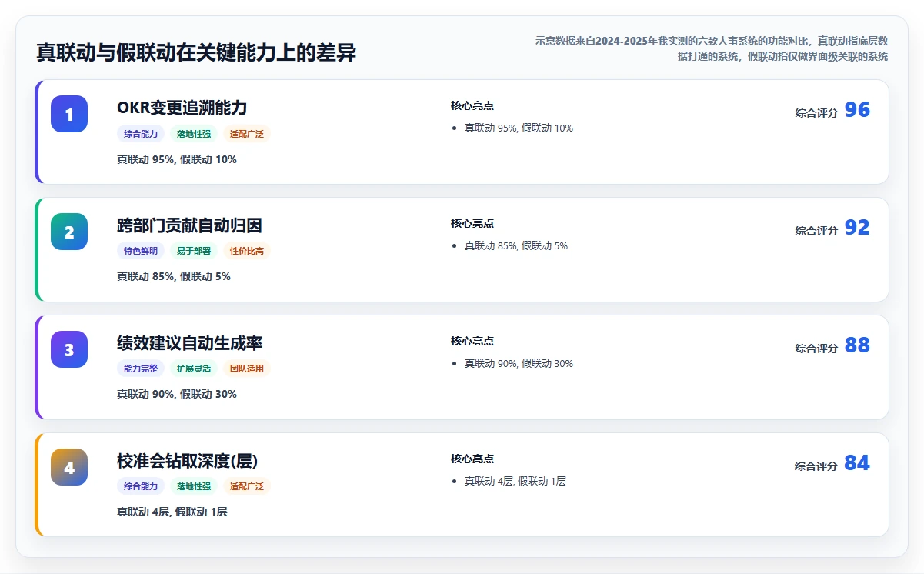The image size is (924, 574).
Task: Select the 性价比高 tag
Action: click(247, 251)
